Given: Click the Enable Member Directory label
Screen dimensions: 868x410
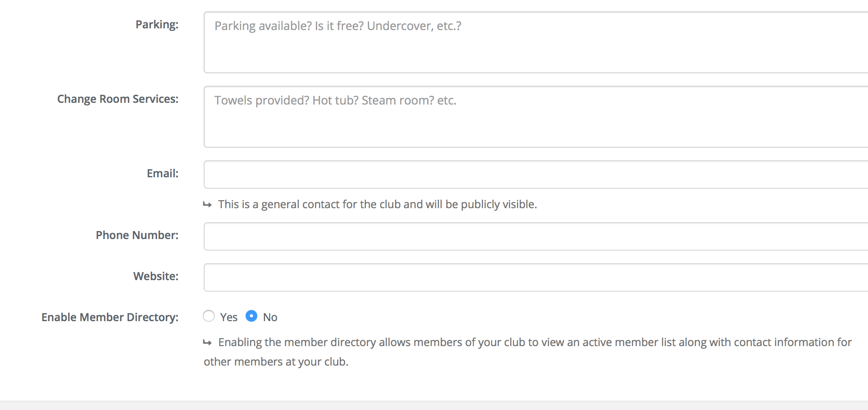Looking at the screenshot, I should click(110, 317).
